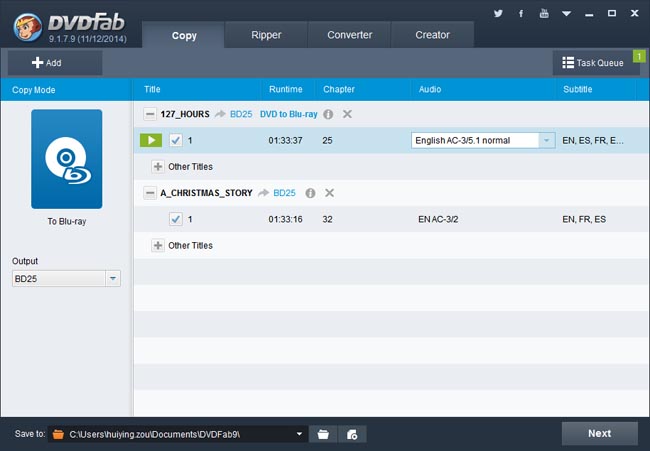Click the ISO image output icon
The height and width of the screenshot is (451, 650).
pos(352,434)
